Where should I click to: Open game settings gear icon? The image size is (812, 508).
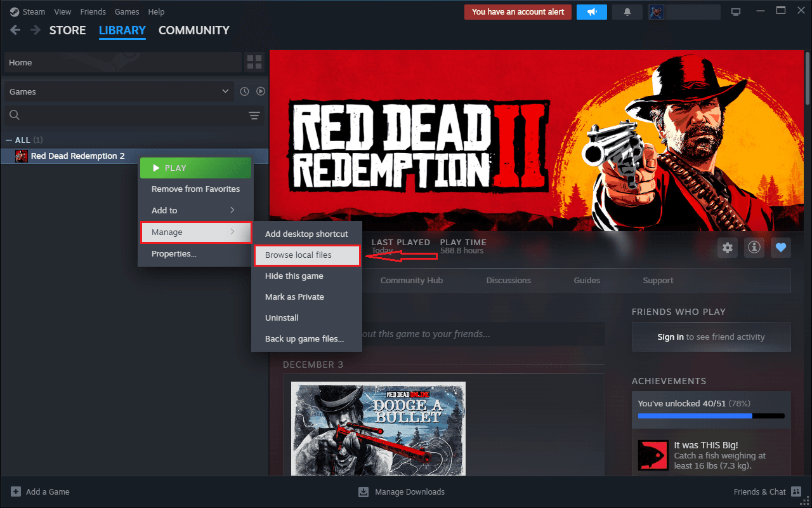point(727,248)
